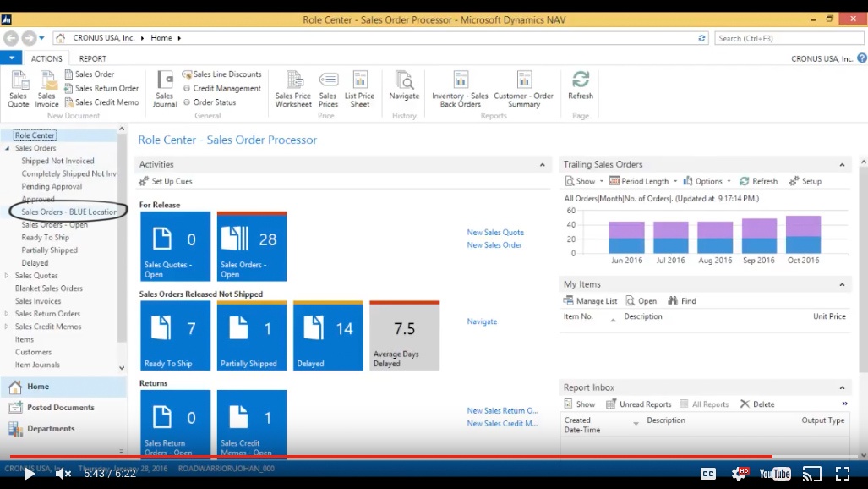Click the Navigate link in Activities
868x489 pixels.
click(482, 321)
